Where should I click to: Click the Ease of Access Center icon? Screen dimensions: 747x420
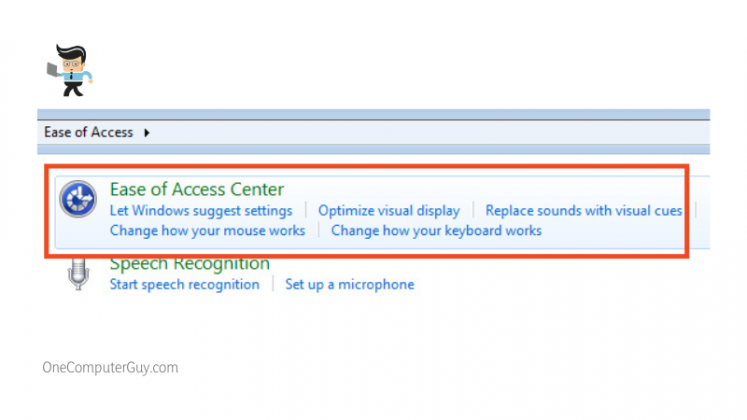tap(78, 201)
